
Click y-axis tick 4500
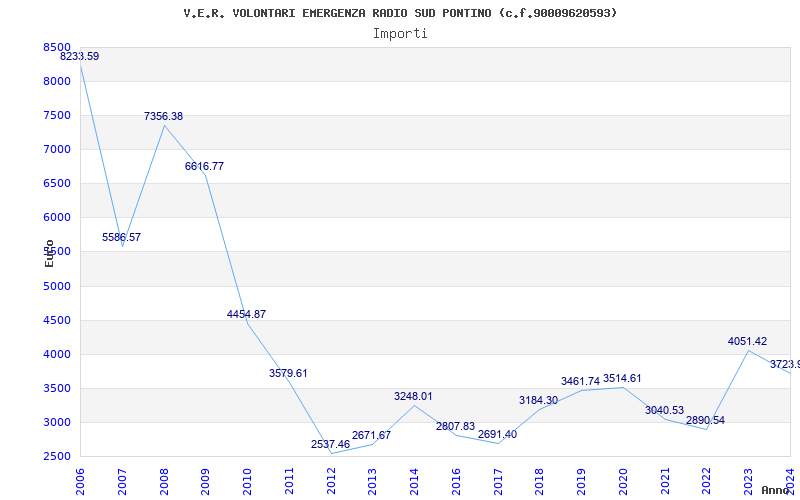coord(57,320)
